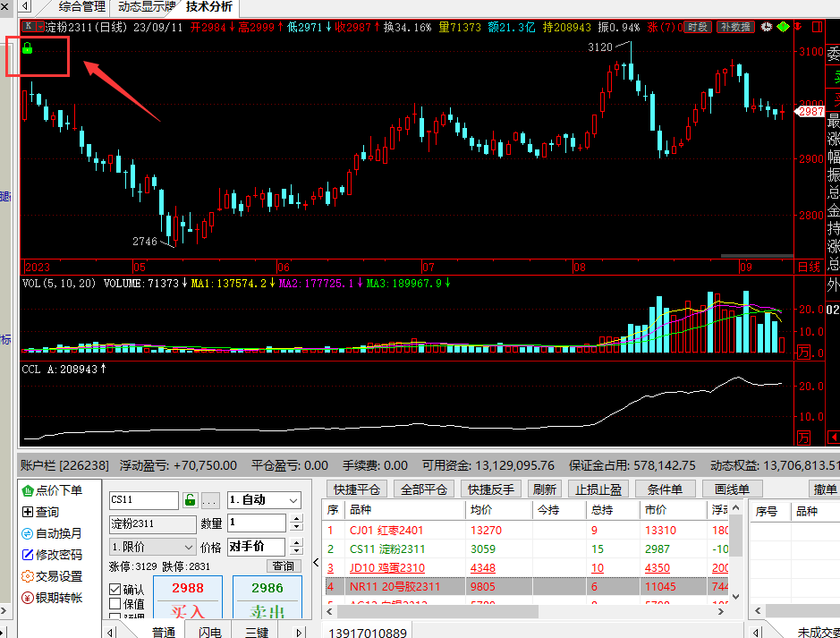This screenshot has height=638, width=840.
Task: Click the green lock icon on the chart
Action: [x=27, y=47]
